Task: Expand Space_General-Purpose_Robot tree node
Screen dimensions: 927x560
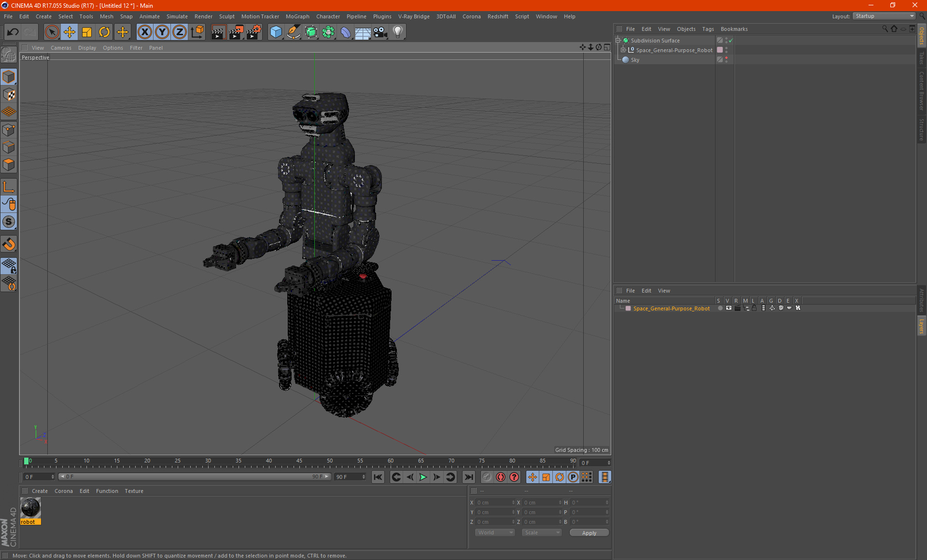Action: pyautogui.click(x=623, y=50)
